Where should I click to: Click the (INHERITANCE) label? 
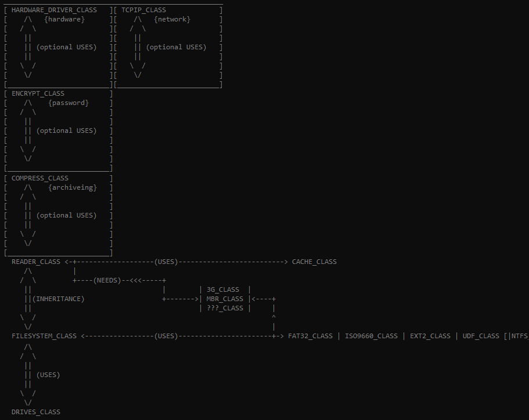[58, 299]
